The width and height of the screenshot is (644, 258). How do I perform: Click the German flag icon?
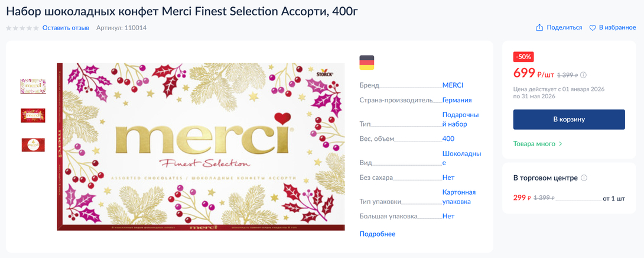click(366, 62)
